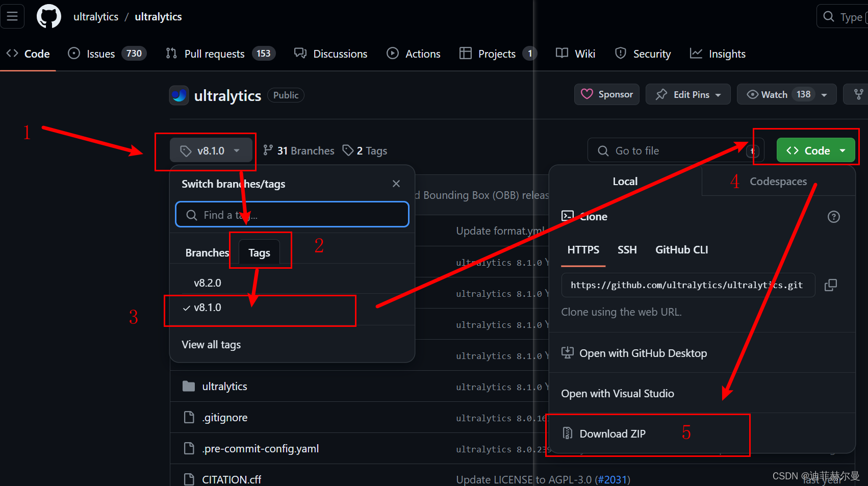
Task: Click the clone URL text field
Action: coord(688,285)
